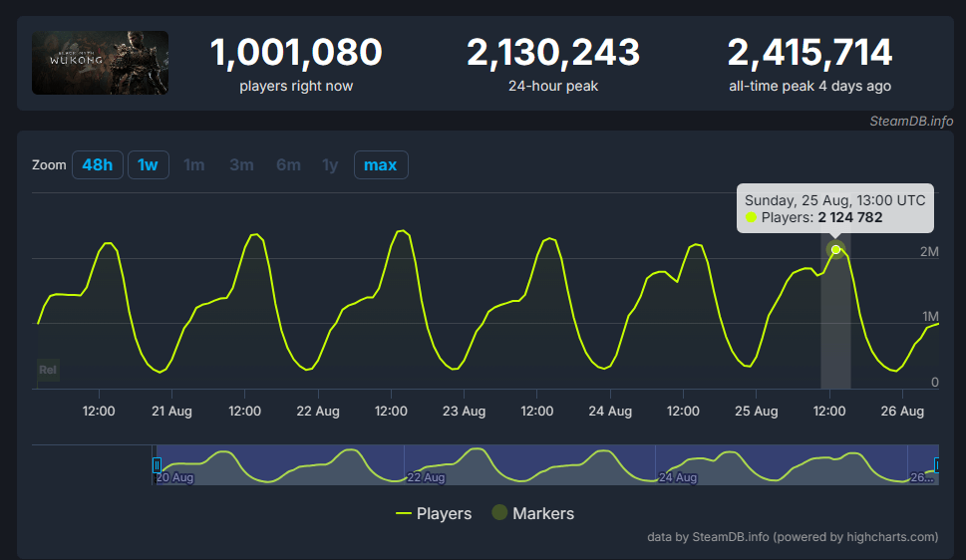Viewport: 966px width, 560px height.
Task: Select the 1w zoom range
Action: pos(148,165)
